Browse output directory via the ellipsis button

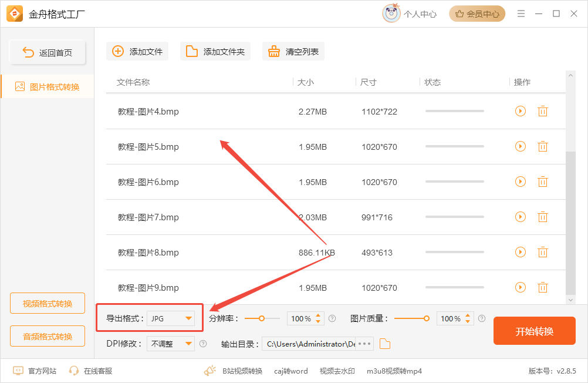(x=364, y=344)
